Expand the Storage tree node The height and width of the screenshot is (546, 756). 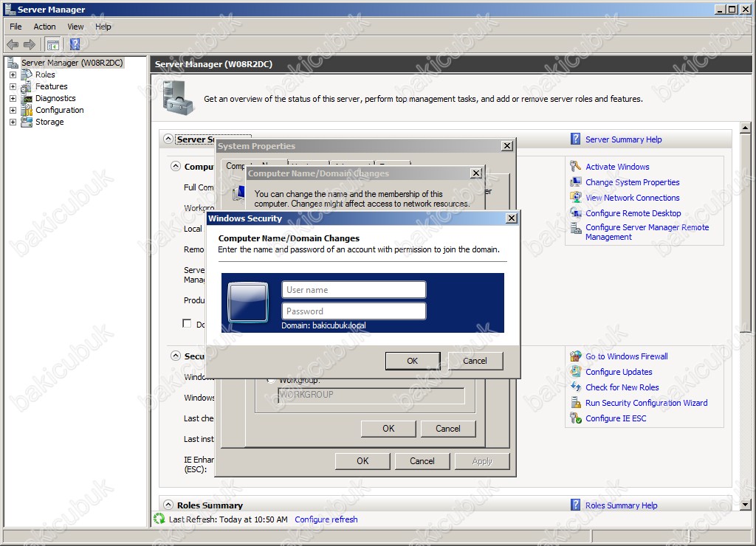[13, 122]
